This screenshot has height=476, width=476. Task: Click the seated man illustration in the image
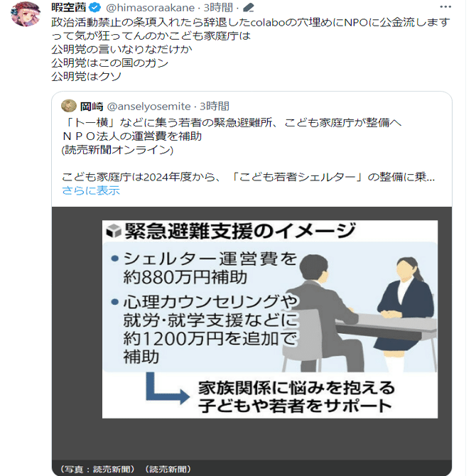click(x=320, y=313)
